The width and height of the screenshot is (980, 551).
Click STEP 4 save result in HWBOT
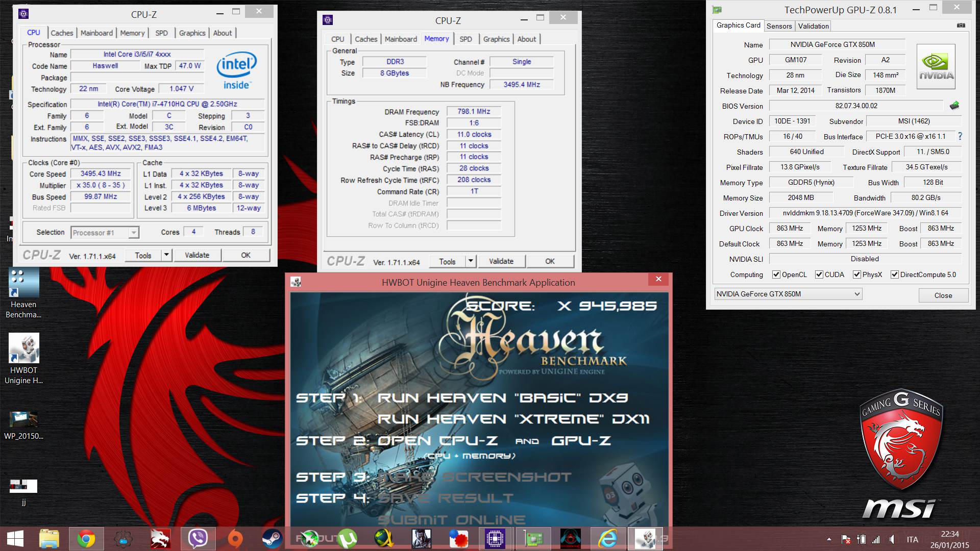[x=405, y=498]
